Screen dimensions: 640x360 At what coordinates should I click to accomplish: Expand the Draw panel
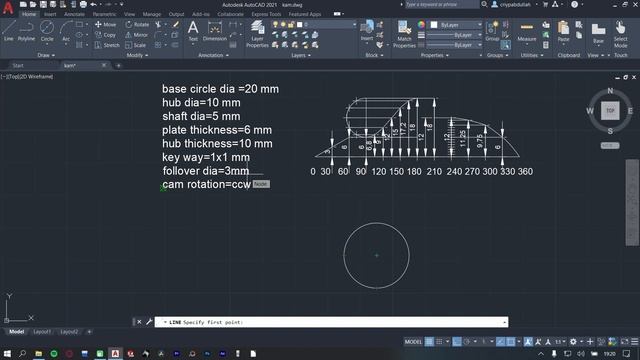coord(46,55)
